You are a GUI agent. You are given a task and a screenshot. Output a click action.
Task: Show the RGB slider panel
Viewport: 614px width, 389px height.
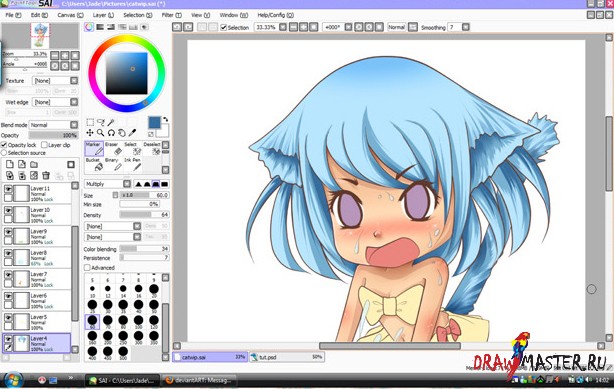click(x=100, y=27)
